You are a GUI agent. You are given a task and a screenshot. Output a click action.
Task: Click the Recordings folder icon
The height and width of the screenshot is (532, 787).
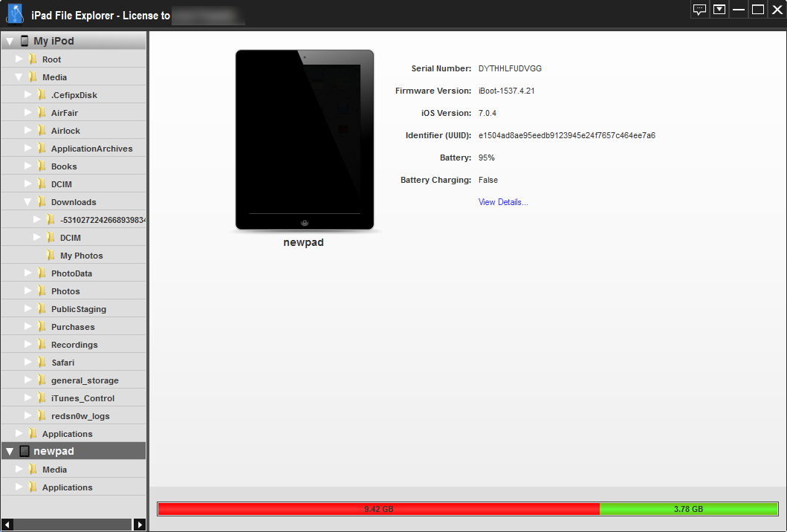click(x=42, y=344)
